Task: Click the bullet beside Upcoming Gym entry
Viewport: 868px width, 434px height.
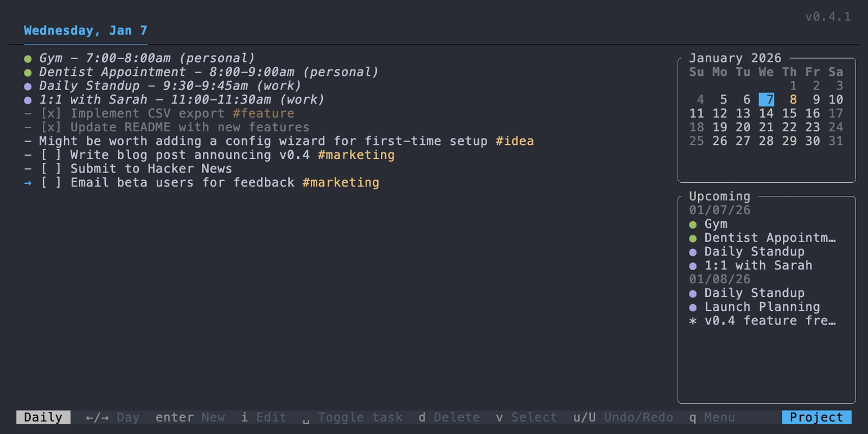Action: 693,224
